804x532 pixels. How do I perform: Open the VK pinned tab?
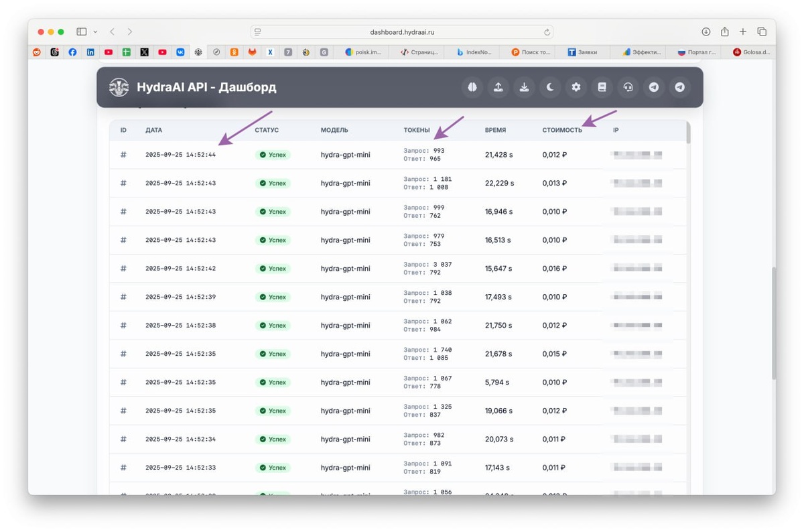180,52
